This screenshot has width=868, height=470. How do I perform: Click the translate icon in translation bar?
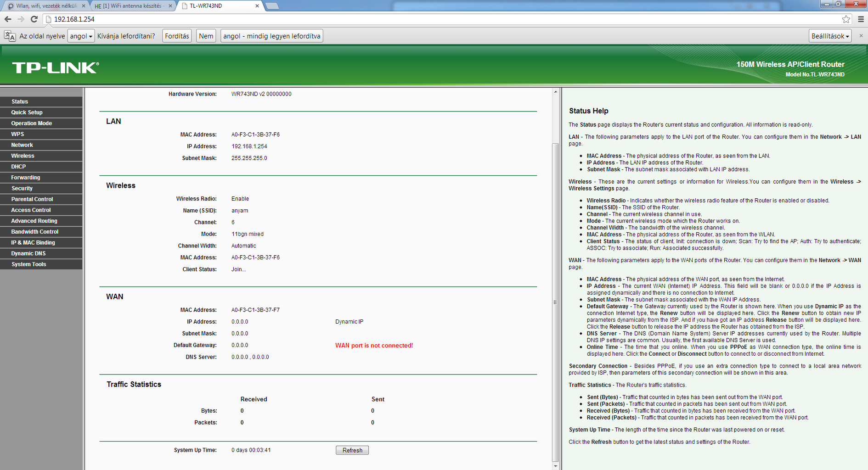(x=10, y=36)
